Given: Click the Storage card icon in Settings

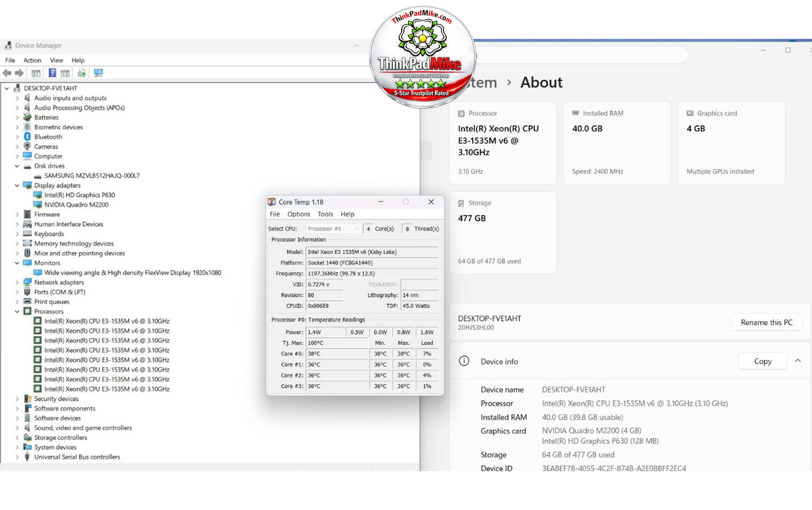Looking at the screenshot, I should (461, 203).
